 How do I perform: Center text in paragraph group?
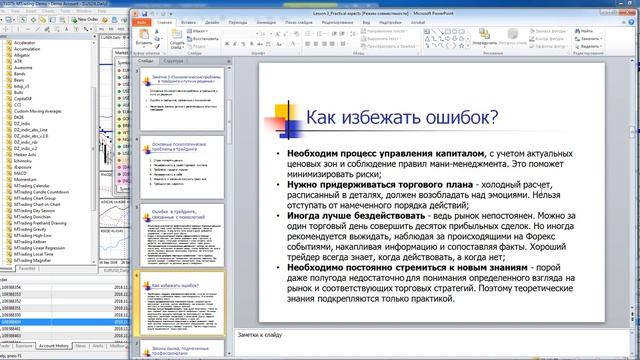[316, 44]
